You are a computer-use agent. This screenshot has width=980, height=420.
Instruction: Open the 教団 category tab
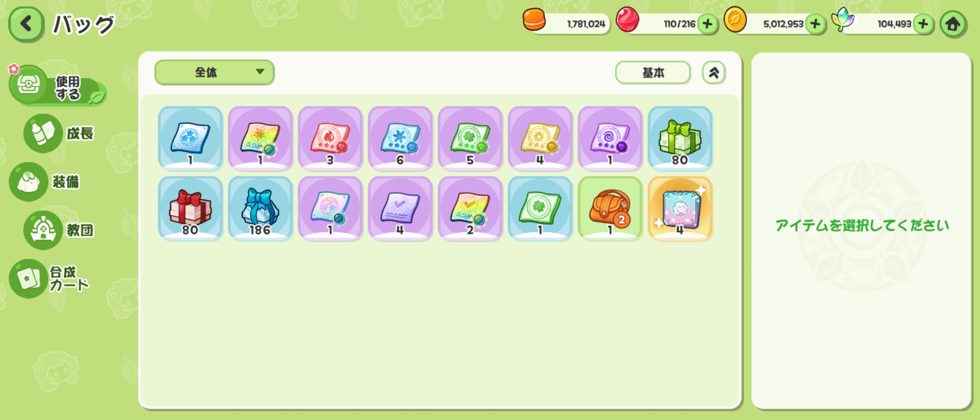[x=59, y=230]
